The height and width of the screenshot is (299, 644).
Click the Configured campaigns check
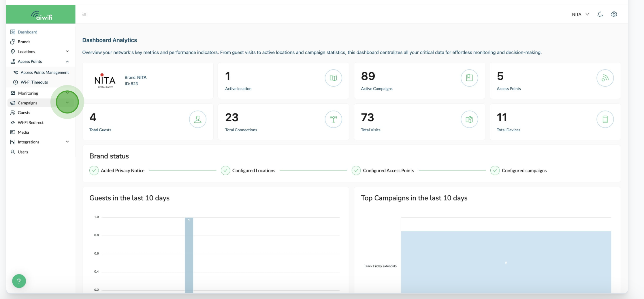tap(495, 171)
